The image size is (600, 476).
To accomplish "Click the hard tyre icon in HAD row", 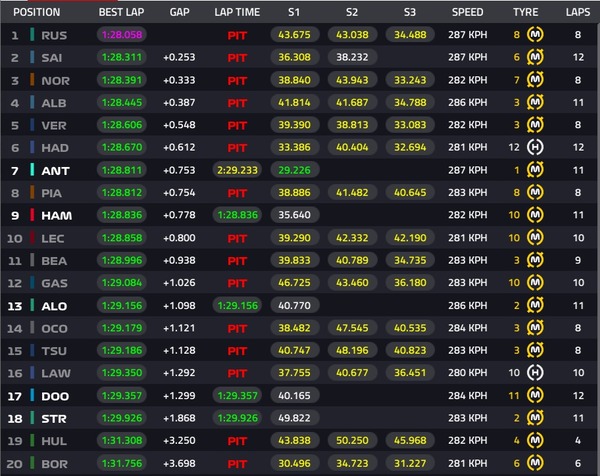I will click(535, 147).
